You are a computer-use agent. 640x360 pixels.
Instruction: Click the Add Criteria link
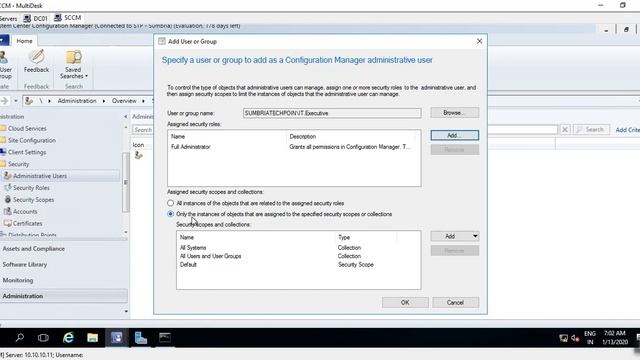[628, 130]
